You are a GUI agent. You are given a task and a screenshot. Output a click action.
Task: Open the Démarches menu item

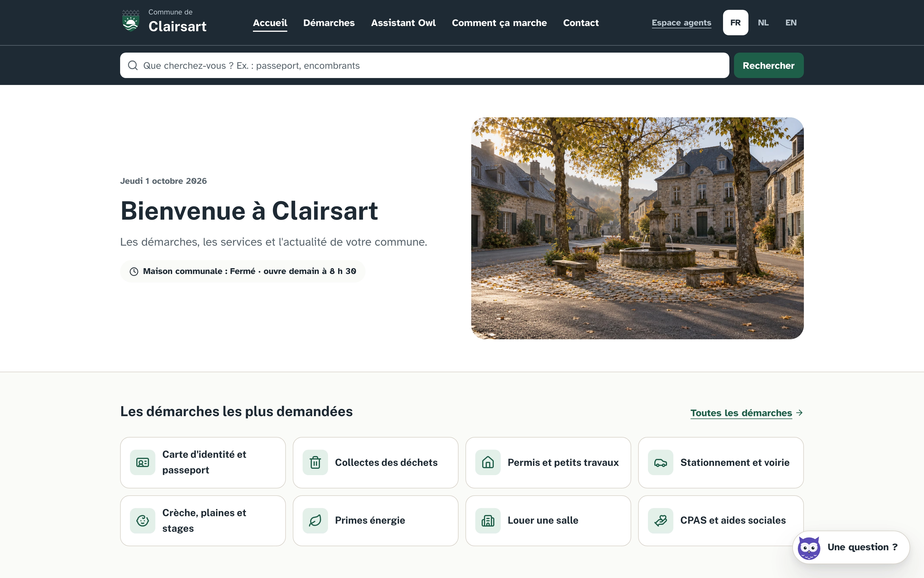point(329,23)
